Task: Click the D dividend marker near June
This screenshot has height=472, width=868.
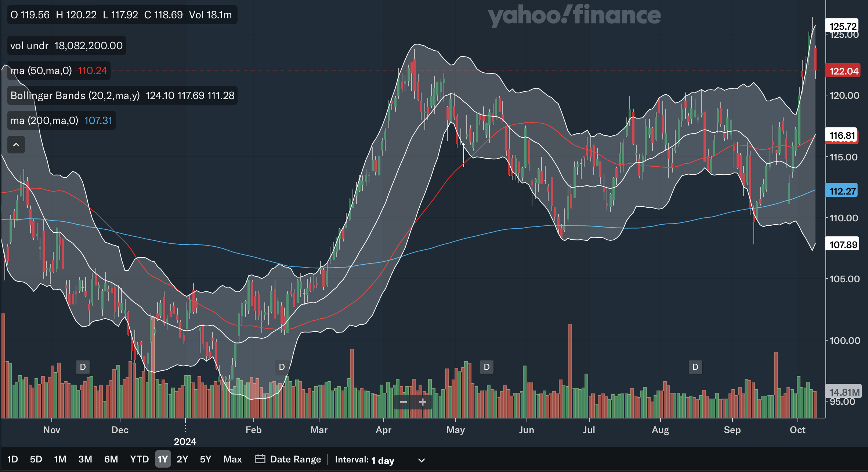Action: tap(487, 367)
